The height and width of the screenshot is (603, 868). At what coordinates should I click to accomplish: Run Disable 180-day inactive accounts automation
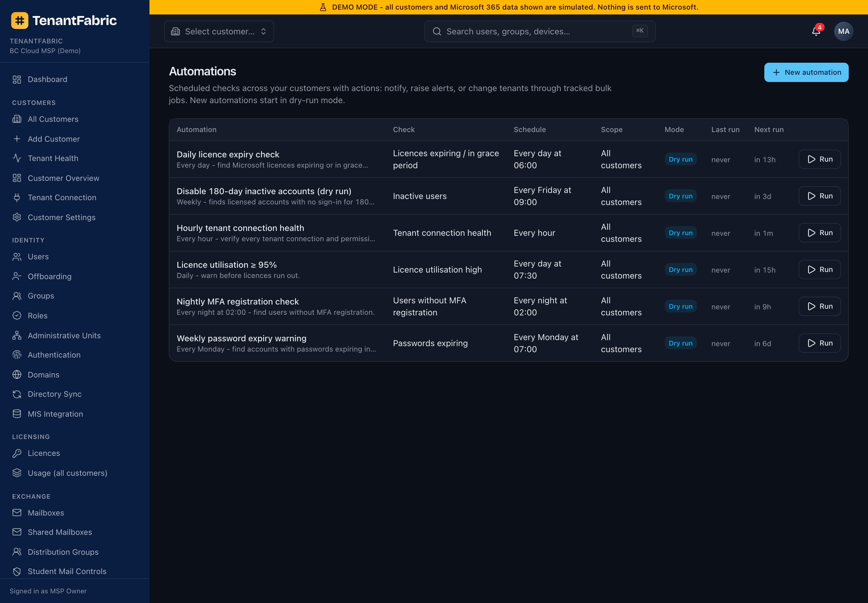(x=819, y=196)
